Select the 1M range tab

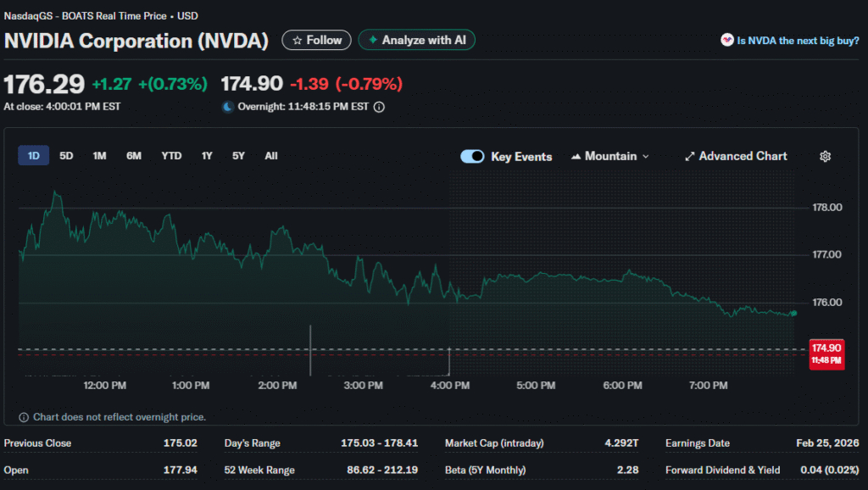99,156
